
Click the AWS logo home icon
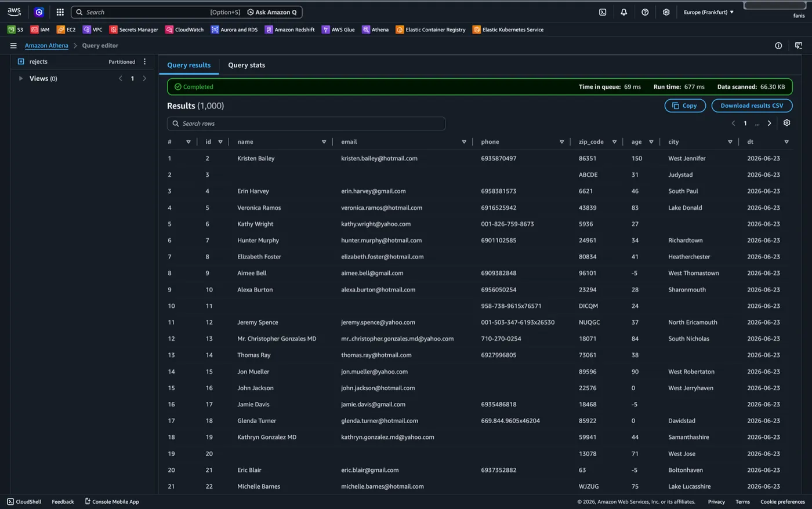coord(14,12)
